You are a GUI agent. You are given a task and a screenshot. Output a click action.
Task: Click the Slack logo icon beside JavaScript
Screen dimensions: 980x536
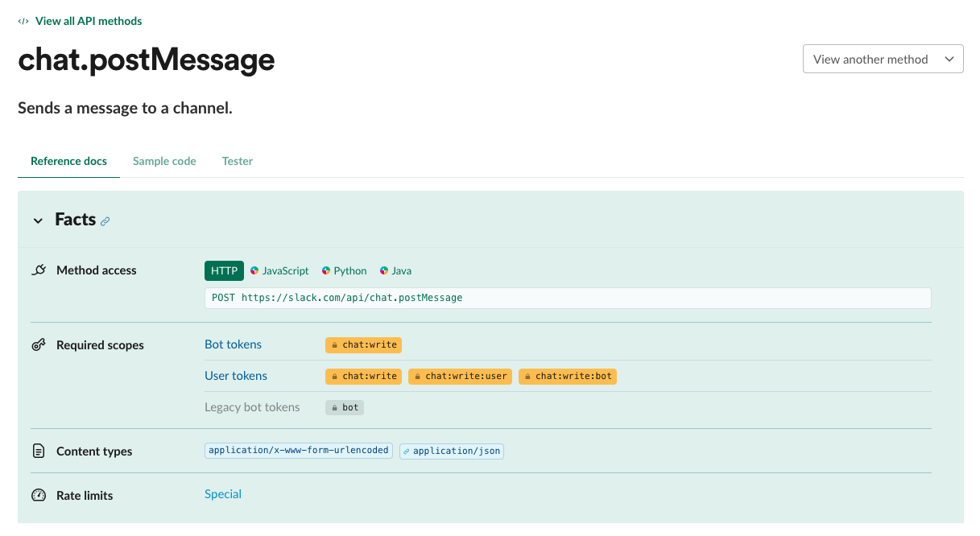coord(254,271)
